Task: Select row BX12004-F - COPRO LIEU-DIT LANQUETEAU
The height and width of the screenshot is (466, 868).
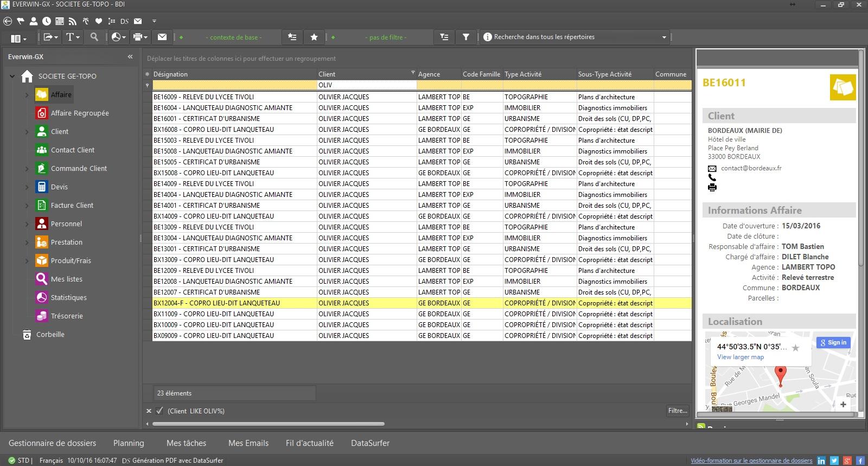Action: click(x=422, y=303)
